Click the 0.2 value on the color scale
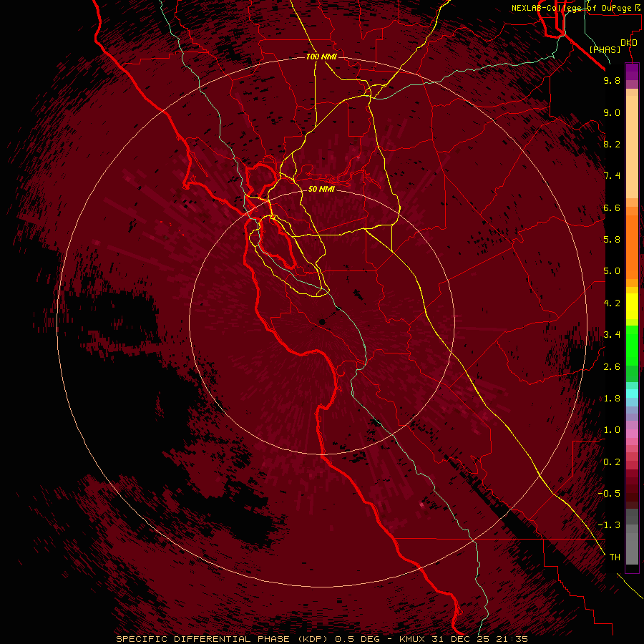The width and height of the screenshot is (644, 644). tap(612, 462)
